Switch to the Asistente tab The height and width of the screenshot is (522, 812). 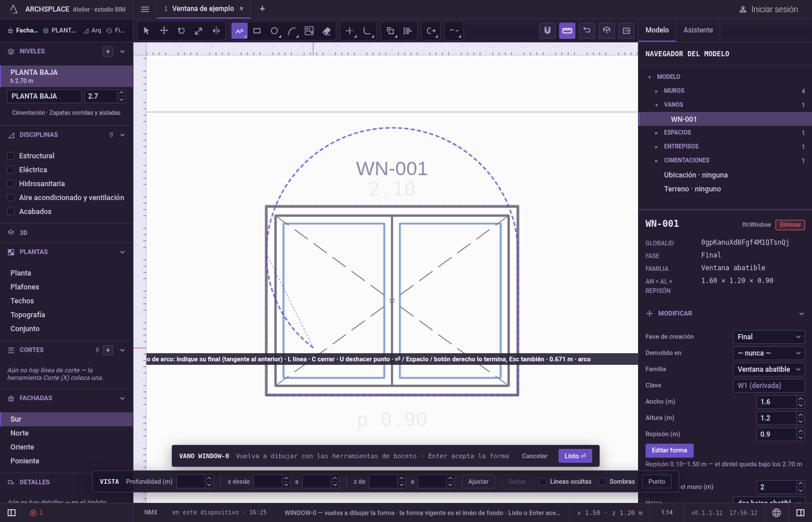coord(698,30)
